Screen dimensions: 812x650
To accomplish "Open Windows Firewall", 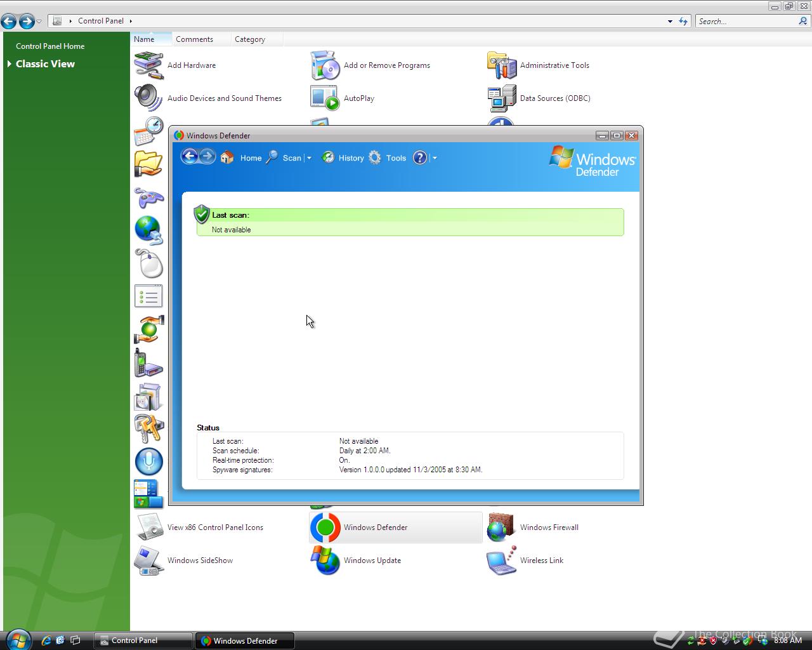I will coord(533,527).
